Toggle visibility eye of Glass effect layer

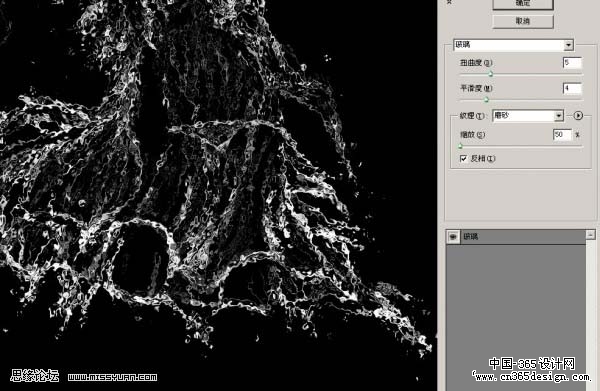(x=453, y=237)
